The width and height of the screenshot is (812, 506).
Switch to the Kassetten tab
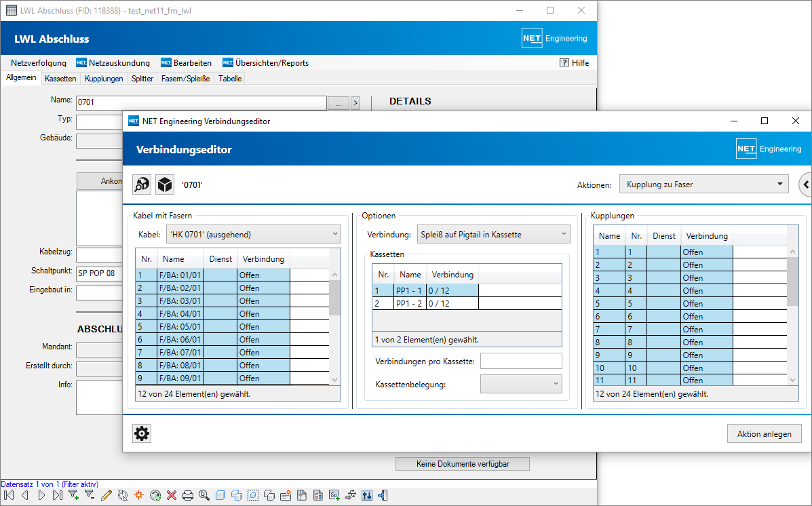tap(60, 79)
